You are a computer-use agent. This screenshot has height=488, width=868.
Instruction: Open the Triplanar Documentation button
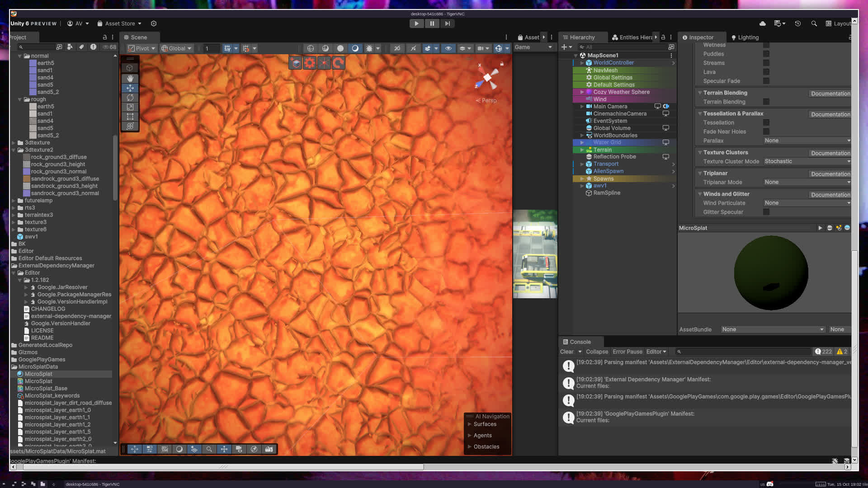(x=830, y=174)
